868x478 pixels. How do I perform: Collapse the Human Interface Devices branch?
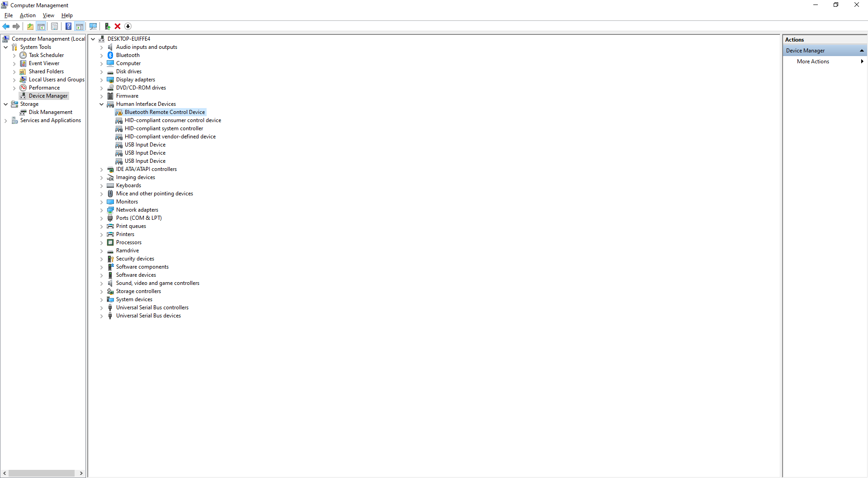(x=101, y=104)
